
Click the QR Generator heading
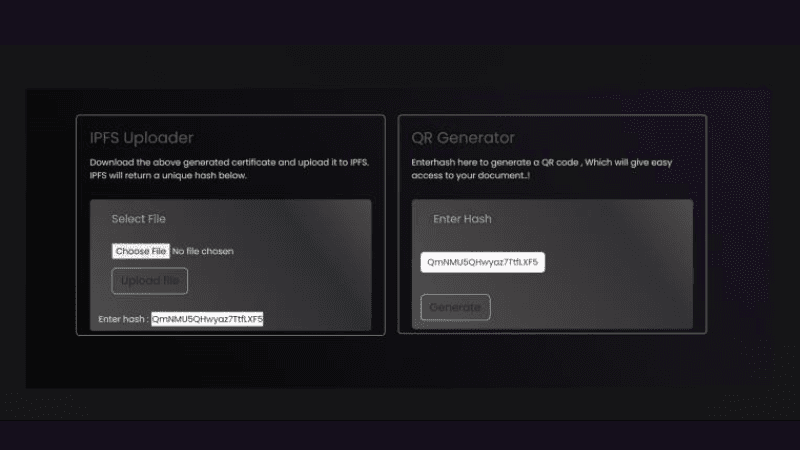pos(463,138)
